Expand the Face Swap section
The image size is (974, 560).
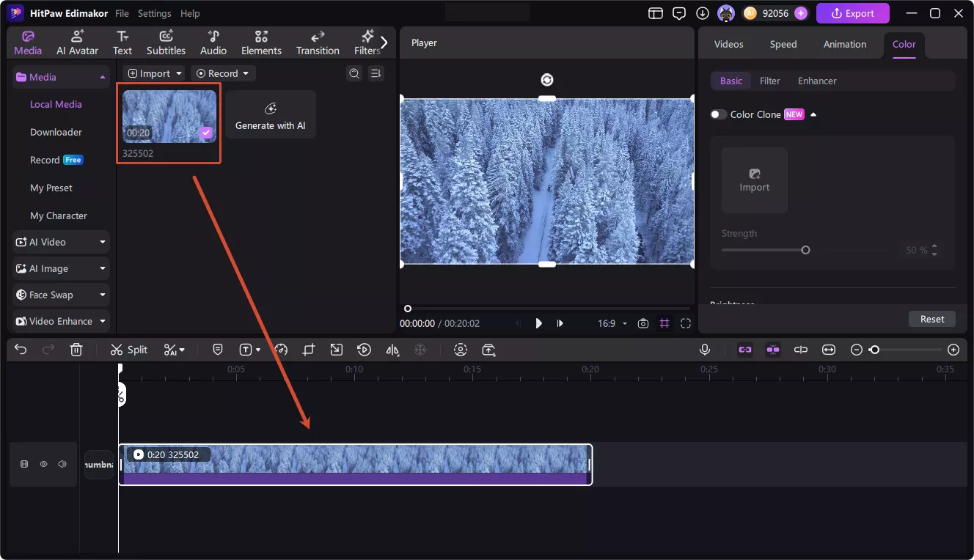click(x=61, y=295)
